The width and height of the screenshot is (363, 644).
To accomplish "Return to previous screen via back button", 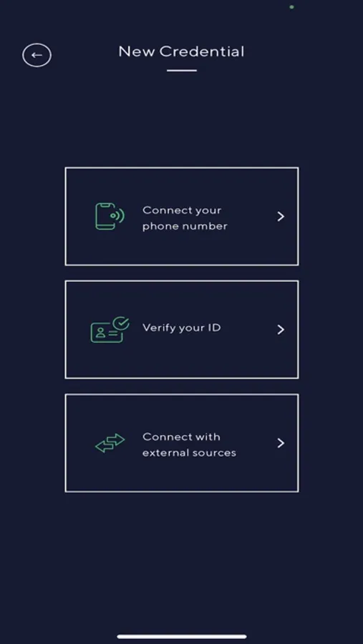I will click(37, 55).
